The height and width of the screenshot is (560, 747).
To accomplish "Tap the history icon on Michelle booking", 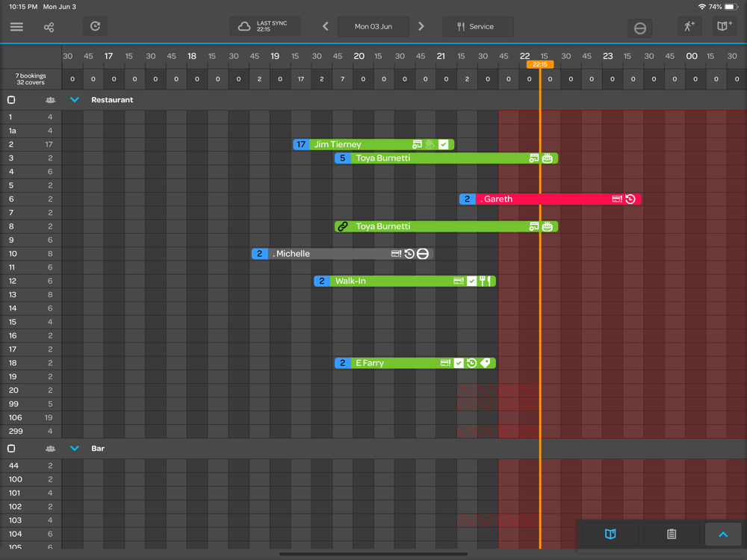I will pyautogui.click(x=409, y=254).
